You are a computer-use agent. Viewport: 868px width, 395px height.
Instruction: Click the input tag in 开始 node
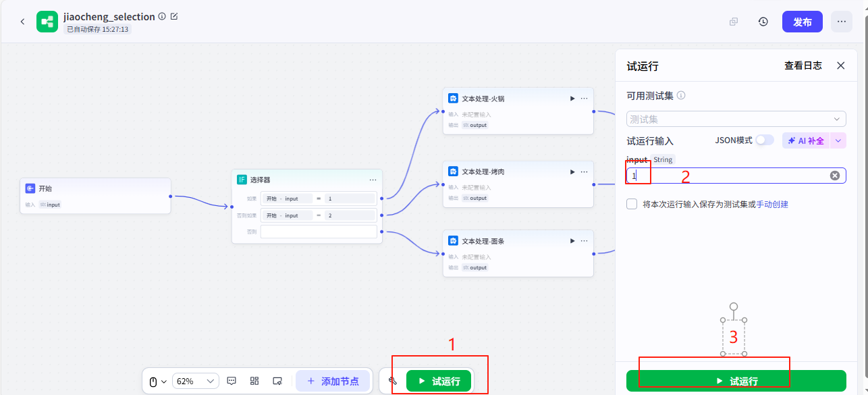pos(50,205)
